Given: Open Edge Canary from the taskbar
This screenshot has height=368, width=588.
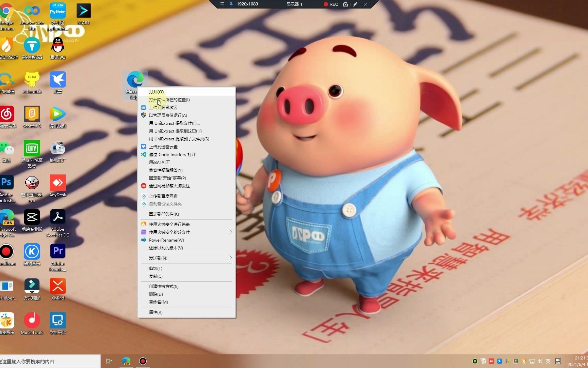Looking at the screenshot, I should pos(126,361).
